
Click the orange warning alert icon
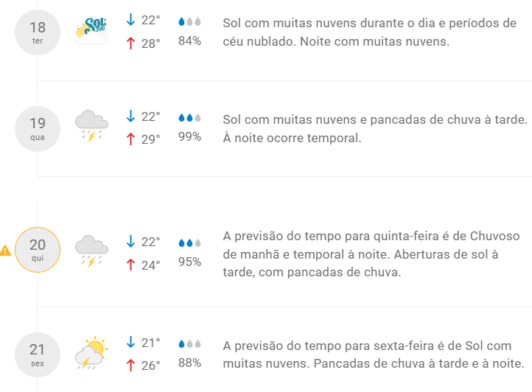[6, 251]
